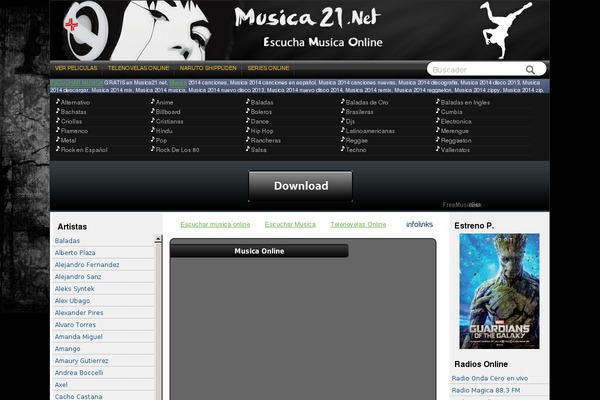Open the VER PELICULAS menu item
The width and height of the screenshot is (600, 400).
76,68
